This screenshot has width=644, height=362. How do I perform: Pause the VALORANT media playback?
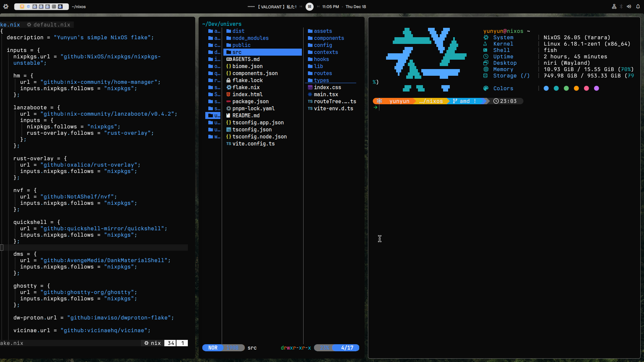click(x=309, y=7)
